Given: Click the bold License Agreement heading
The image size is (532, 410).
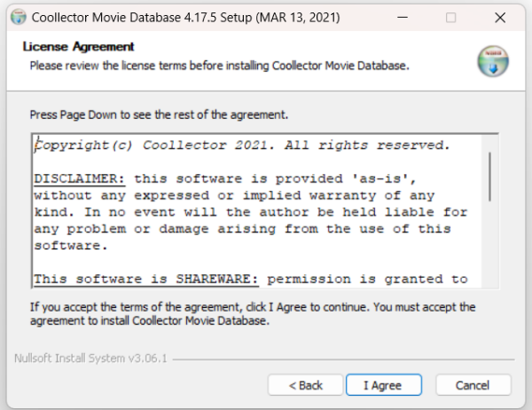Looking at the screenshot, I should pyautogui.click(x=78, y=47).
